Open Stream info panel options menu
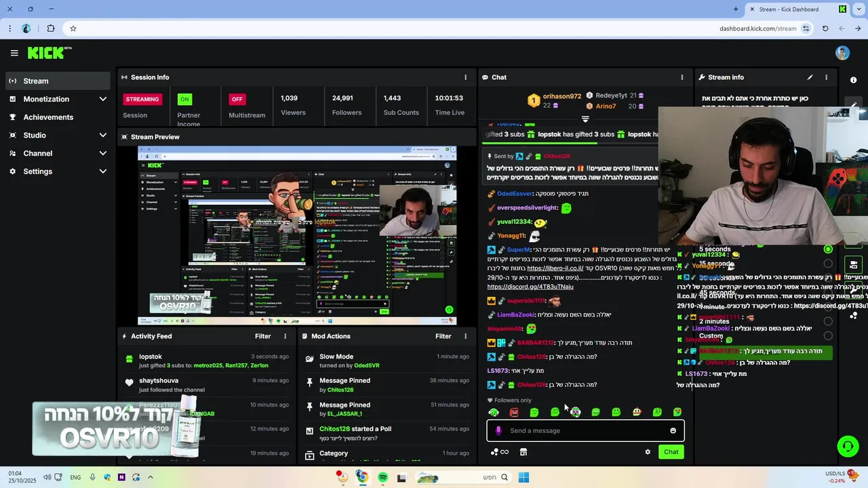 coord(826,77)
